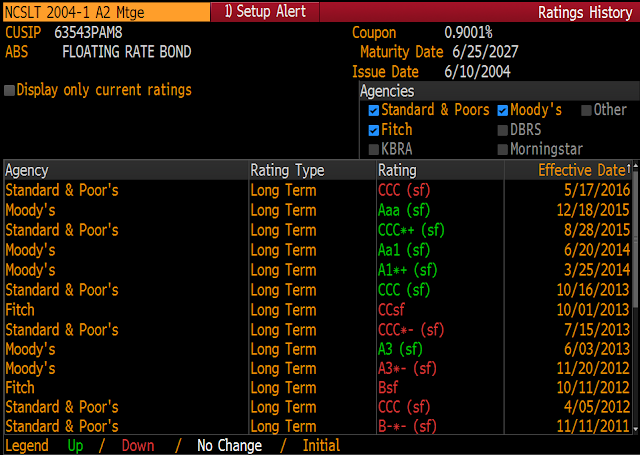Sort by the Effective Date column header
Viewport: 640px width, 455px height.
coord(568,170)
